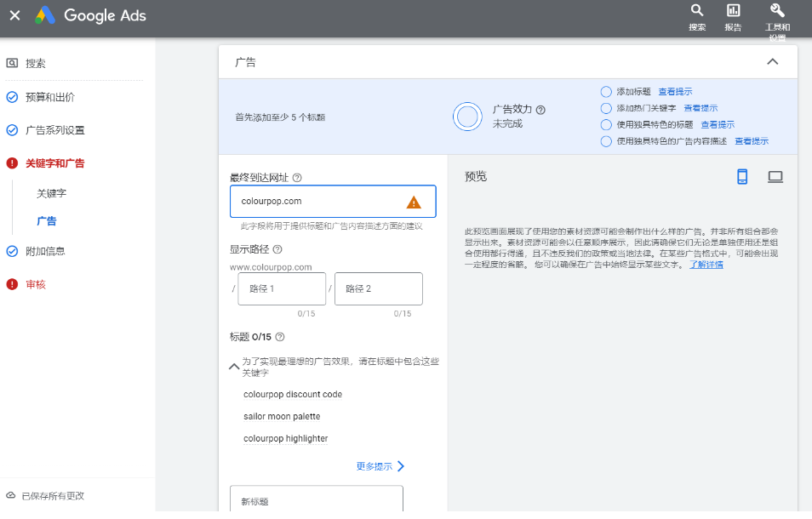Click the orange warning triangle in URL field
The height and width of the screenshot is (519, 812).
414,202
